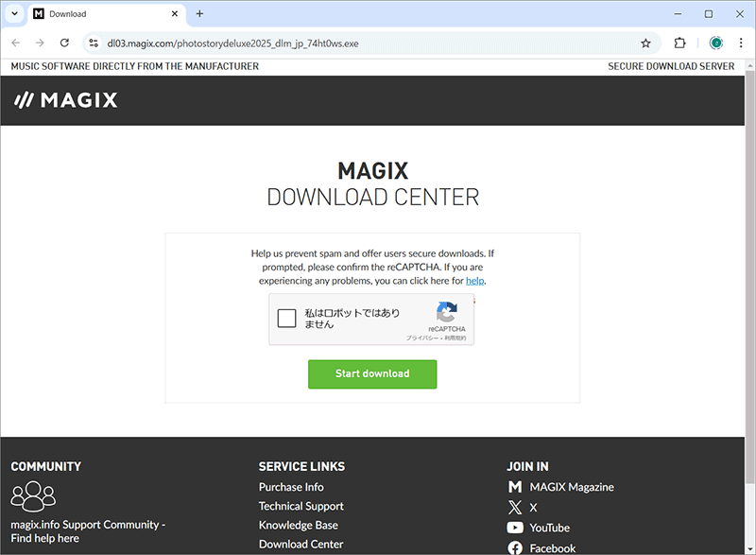Check the reCAPTCHA robot checkbox

(x=287, y=319)
